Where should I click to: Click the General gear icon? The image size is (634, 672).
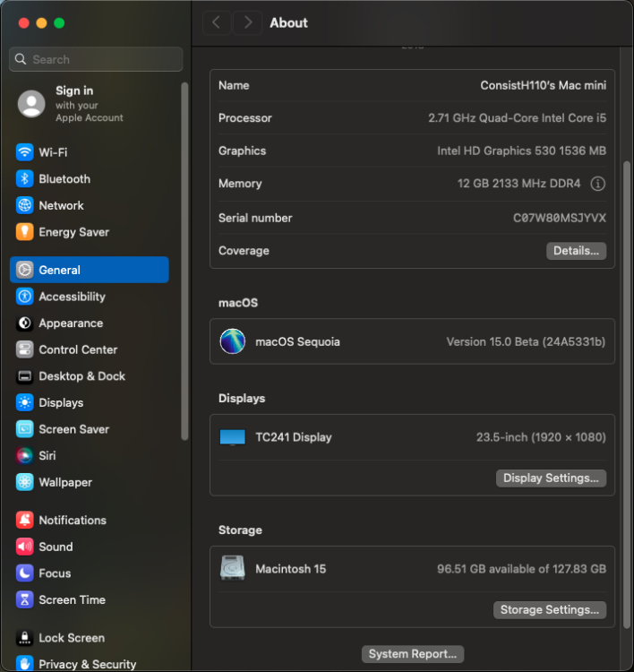point(24,270)
